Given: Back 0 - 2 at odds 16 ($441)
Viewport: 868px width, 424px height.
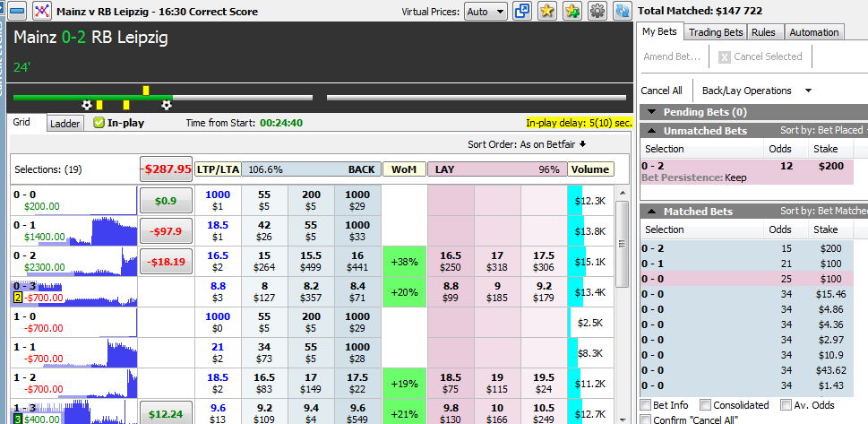Looking at the screenshot, I should click(357, 262).
